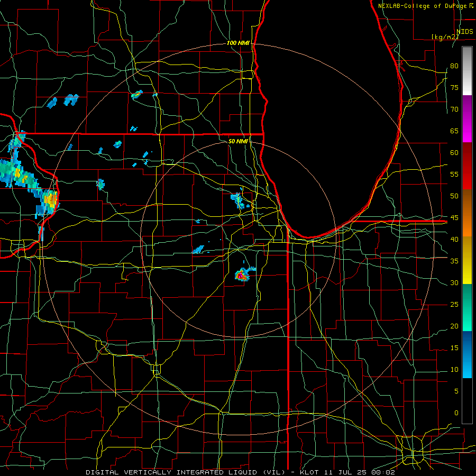Click the 80 value on the VIL scale
The width and height of the screenshot is (476, 476).
(x=454, y=66)
